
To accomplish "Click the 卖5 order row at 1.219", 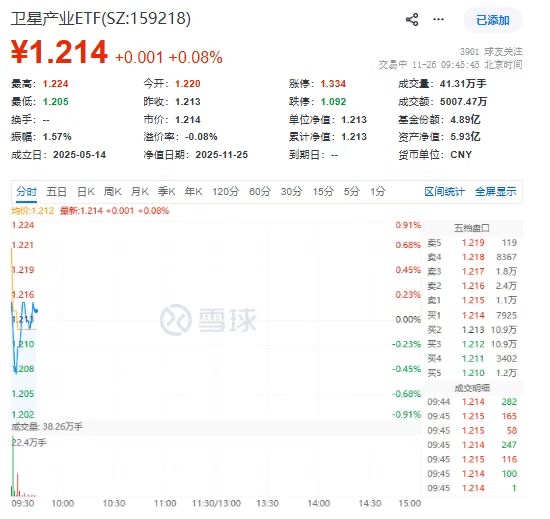I will pyautogui.click(x=472, y=243).
